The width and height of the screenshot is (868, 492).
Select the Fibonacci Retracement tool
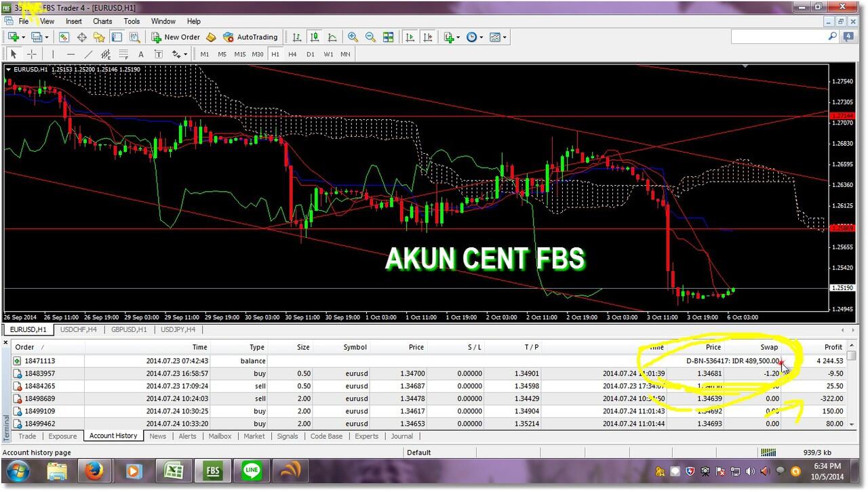pos(123,54)
